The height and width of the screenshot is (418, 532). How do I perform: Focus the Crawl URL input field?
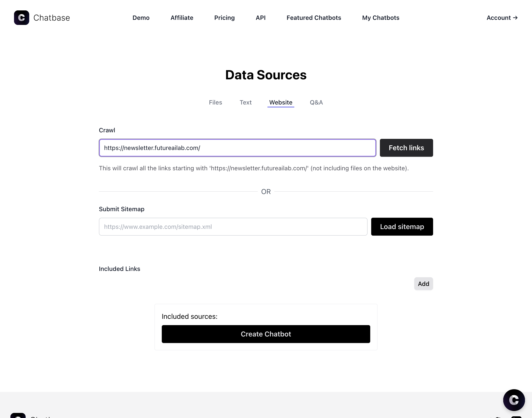[237, 148]
